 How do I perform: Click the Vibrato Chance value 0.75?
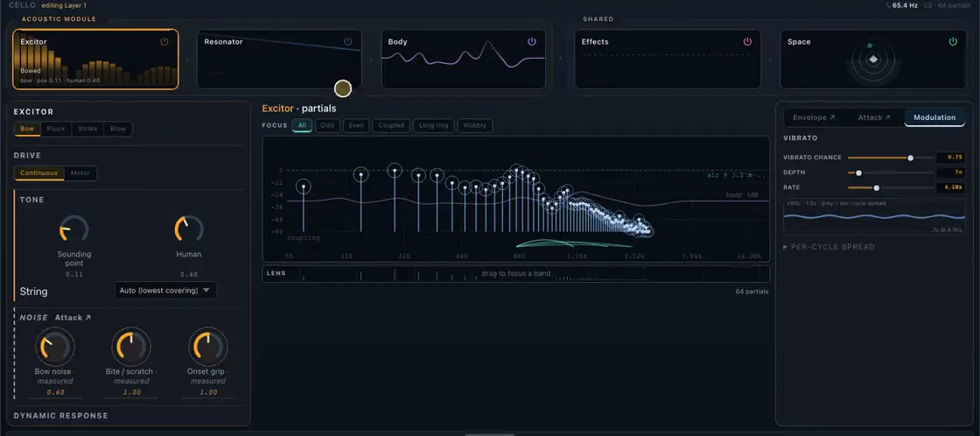pos(950,158)
